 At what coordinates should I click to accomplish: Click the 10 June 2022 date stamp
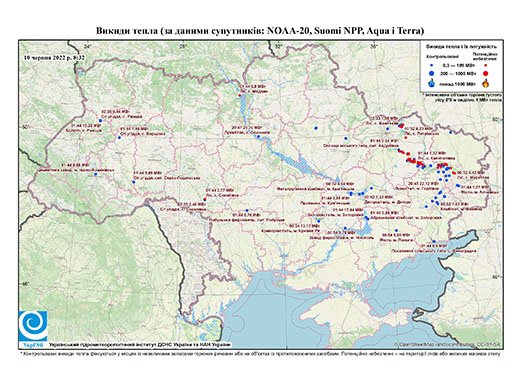pos(54,57)
